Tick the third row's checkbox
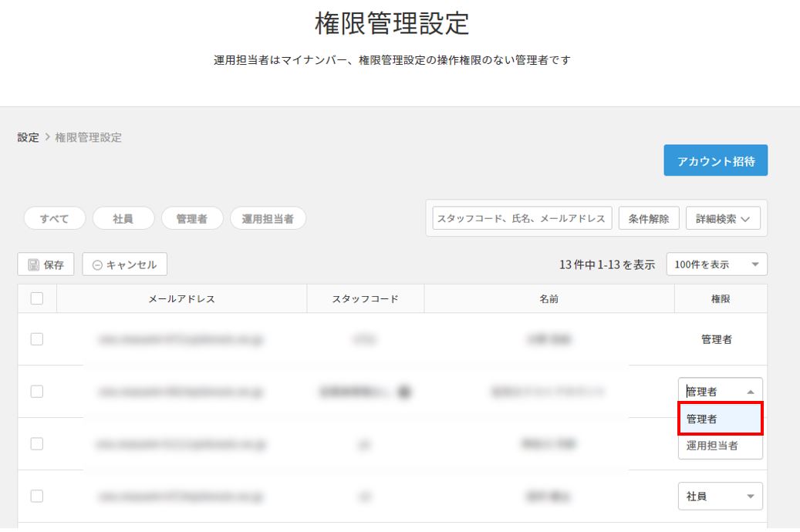 (x=37, y=444)
